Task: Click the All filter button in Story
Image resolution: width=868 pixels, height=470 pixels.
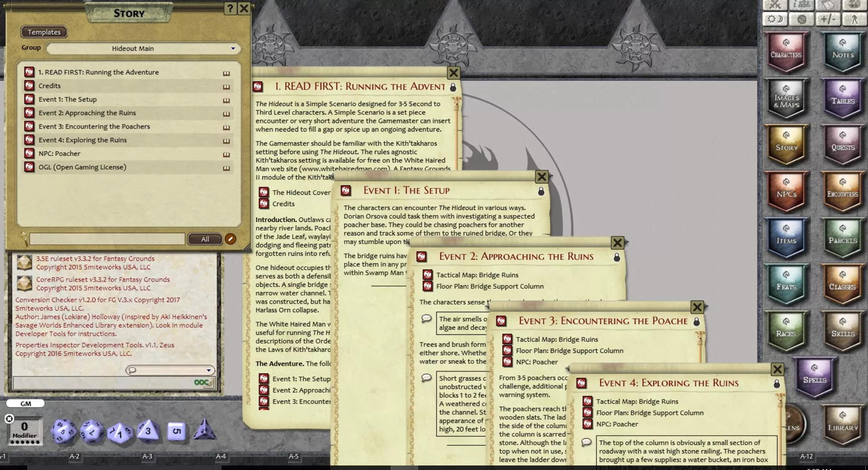Action: coord(205,239)
